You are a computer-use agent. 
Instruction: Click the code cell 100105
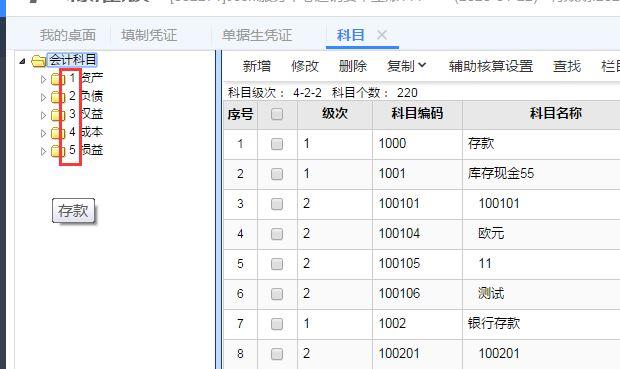click(417, 264)
